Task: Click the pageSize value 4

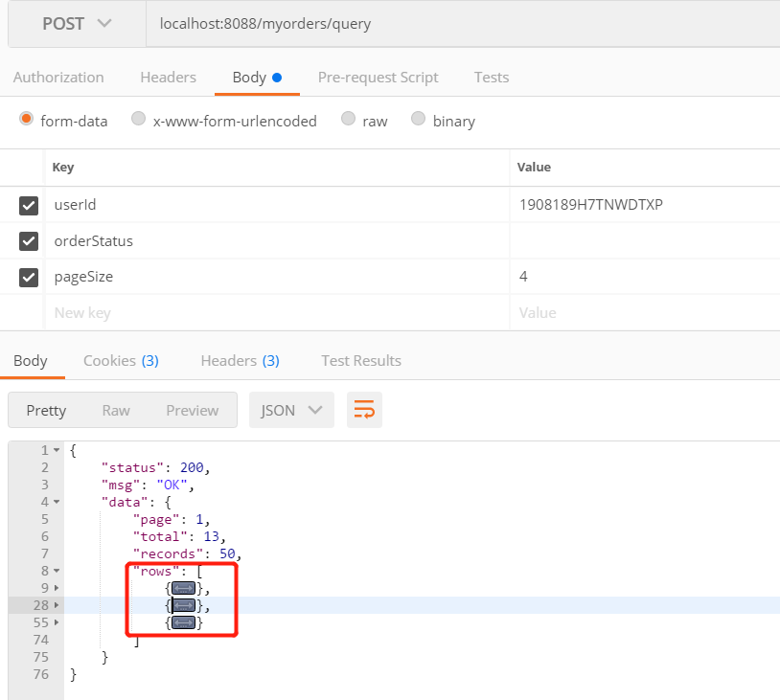Action: (523, 277)
